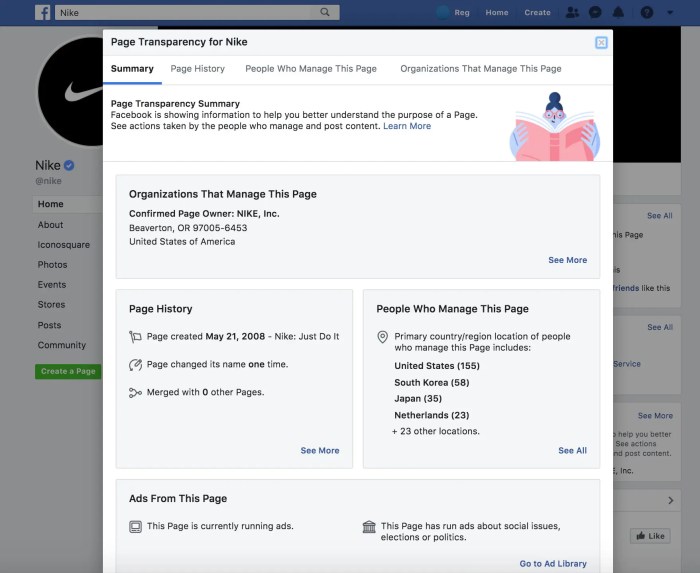Open the help question mark icon

click(x=646, y=12)
